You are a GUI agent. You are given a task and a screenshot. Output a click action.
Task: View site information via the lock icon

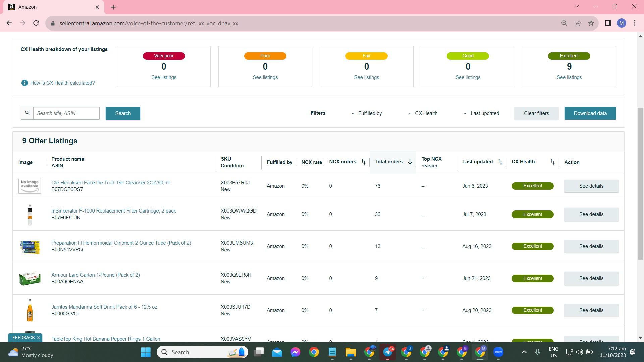pyautogui.click(x=53, y=23)
